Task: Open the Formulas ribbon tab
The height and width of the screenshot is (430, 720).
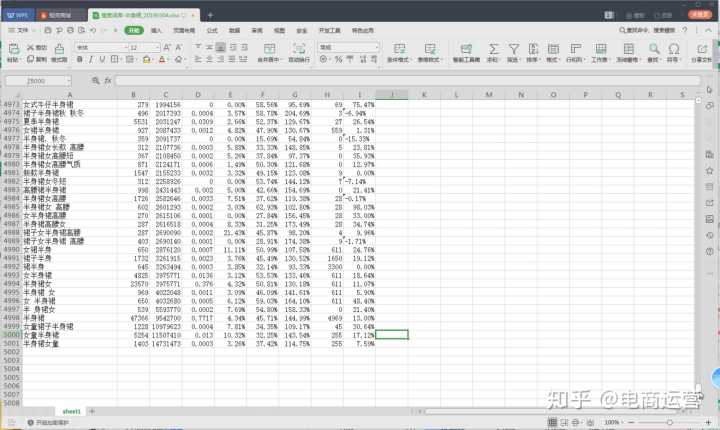Action: (212, 30)
